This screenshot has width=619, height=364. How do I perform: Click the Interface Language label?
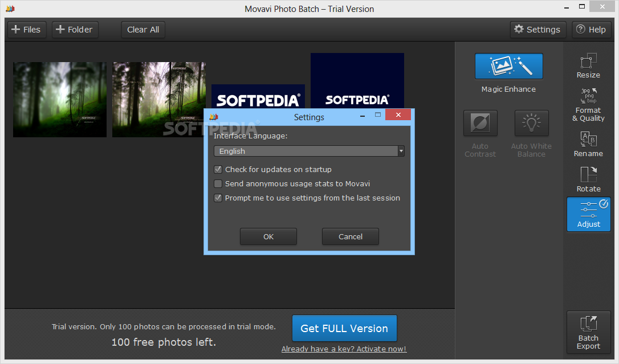click(x=251, y=136)
